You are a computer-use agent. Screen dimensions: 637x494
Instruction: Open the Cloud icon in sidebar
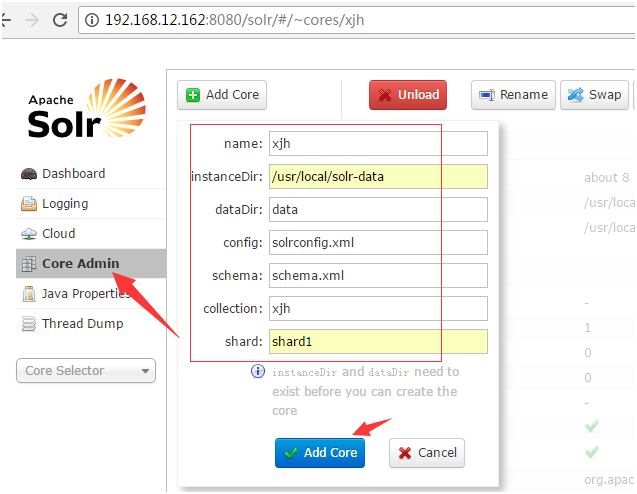point(28,234)
